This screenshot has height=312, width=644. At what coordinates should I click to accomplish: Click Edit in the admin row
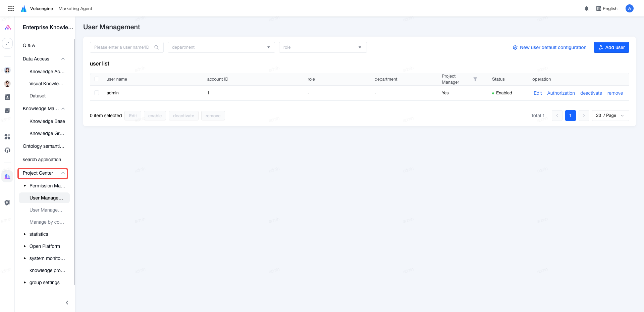point(538,93)
